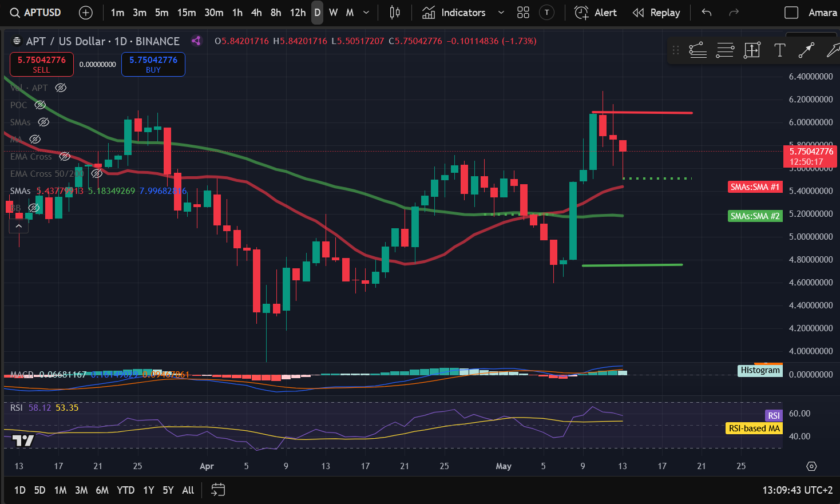This screenshot has width=840, height=504.
Task: Click the BUY 5.75042776 button
Action: coord(153,65)
